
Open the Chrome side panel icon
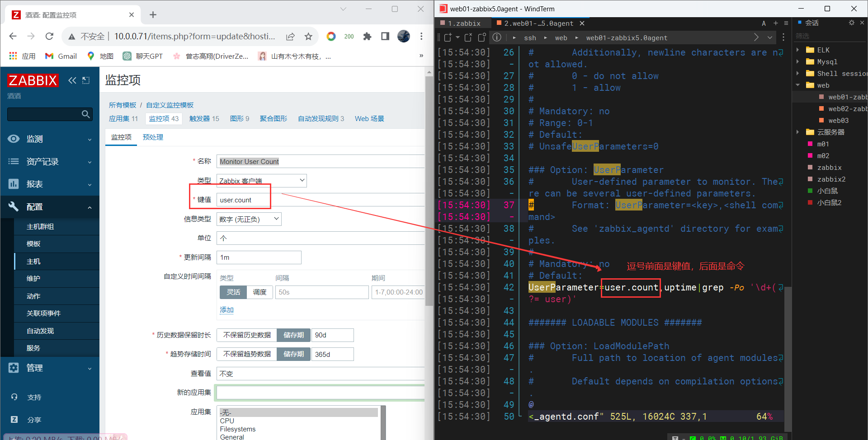(385, 36)
